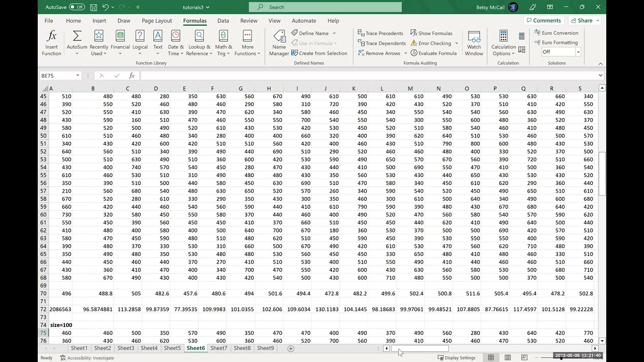This screenshot has height=362, width=644.
Task: Click the Save icon in title bar
Action: [x=94, y=7]
